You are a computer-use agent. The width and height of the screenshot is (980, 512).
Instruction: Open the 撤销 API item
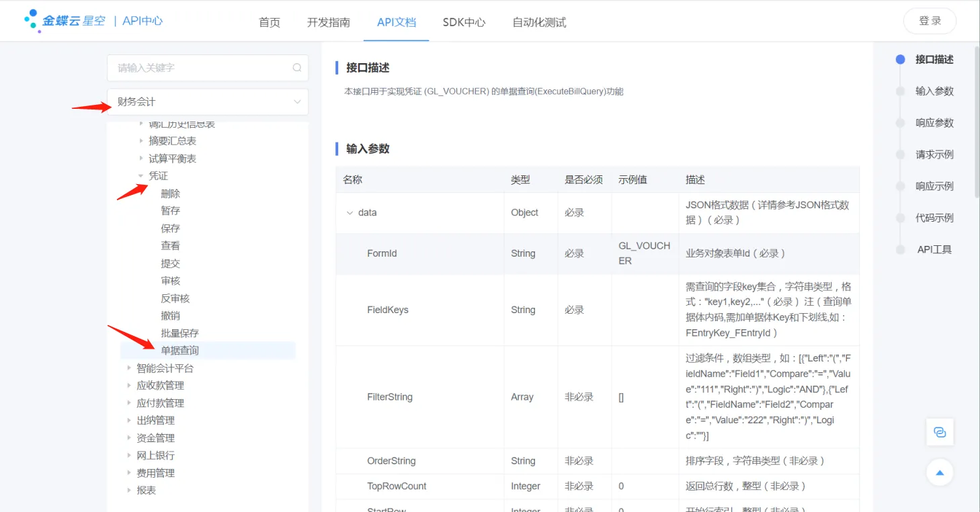[171, 316]
